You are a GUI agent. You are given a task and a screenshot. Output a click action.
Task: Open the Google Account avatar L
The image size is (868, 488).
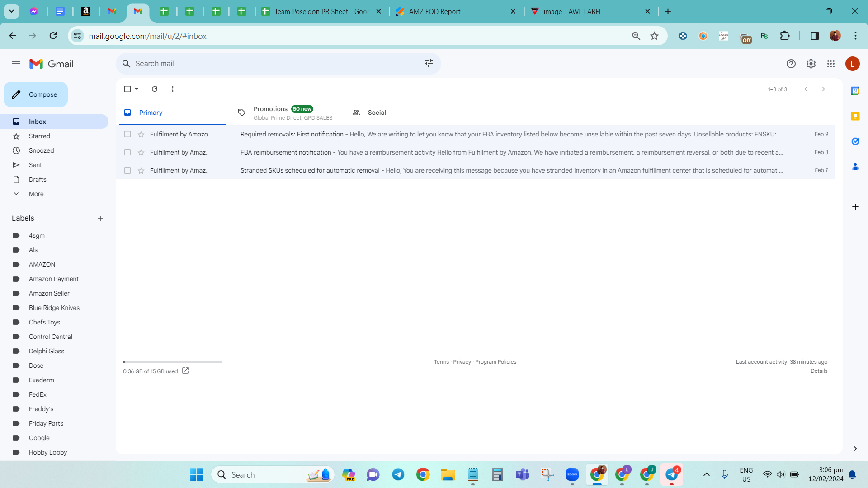[852, 64]
